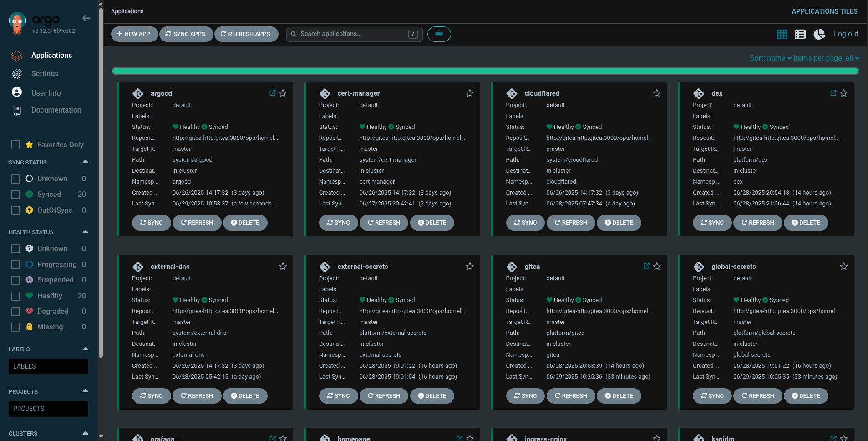Click the SYNC APPS button
The width and height of the screenshot is (868, 441).
[186, 34]
